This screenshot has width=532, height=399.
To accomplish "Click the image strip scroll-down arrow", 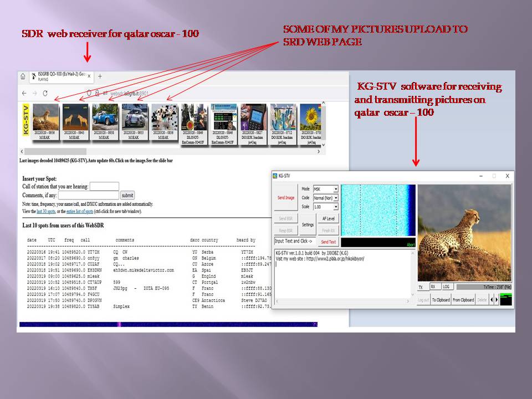I will [x=323, y=145].
